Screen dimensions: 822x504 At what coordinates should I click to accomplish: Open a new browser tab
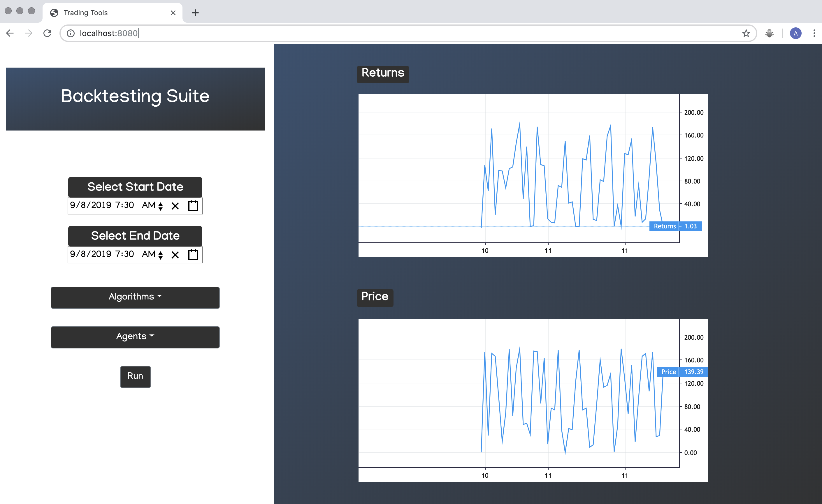195,13
